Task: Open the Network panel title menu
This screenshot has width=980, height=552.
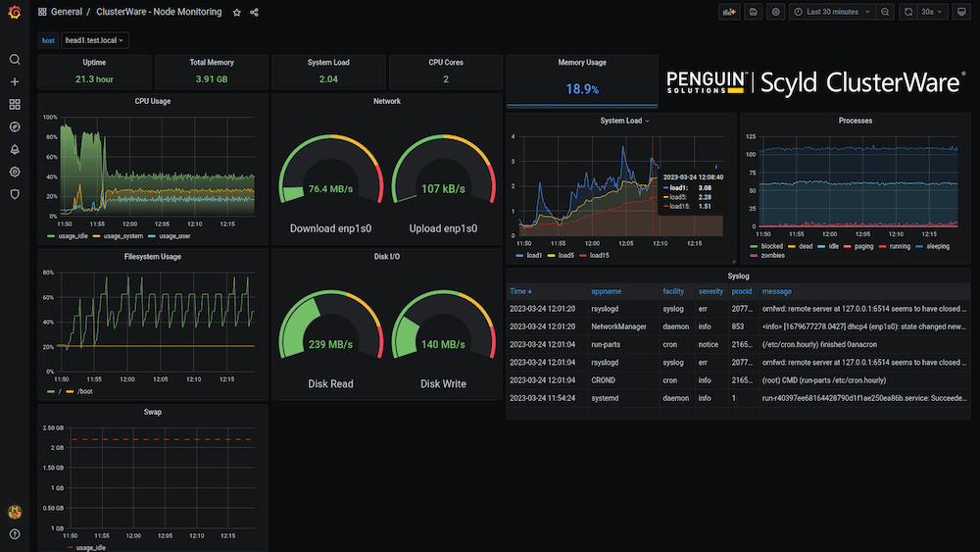Action: coord(387,101)
